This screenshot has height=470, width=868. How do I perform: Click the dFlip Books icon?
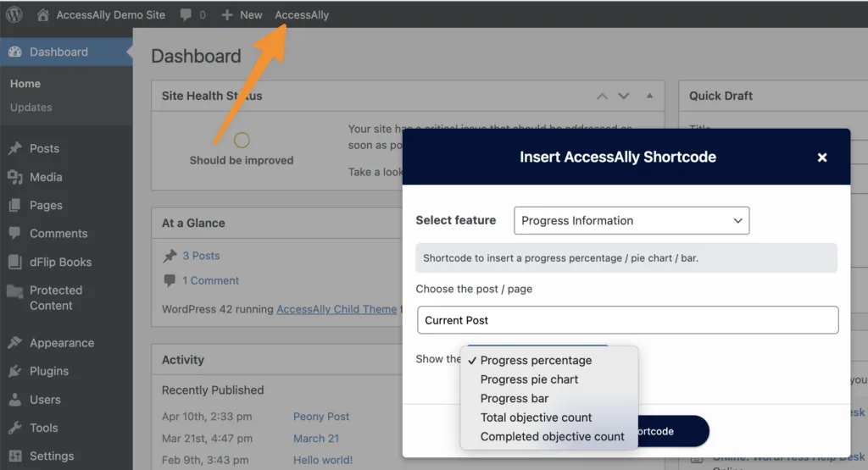click(15, 262)
